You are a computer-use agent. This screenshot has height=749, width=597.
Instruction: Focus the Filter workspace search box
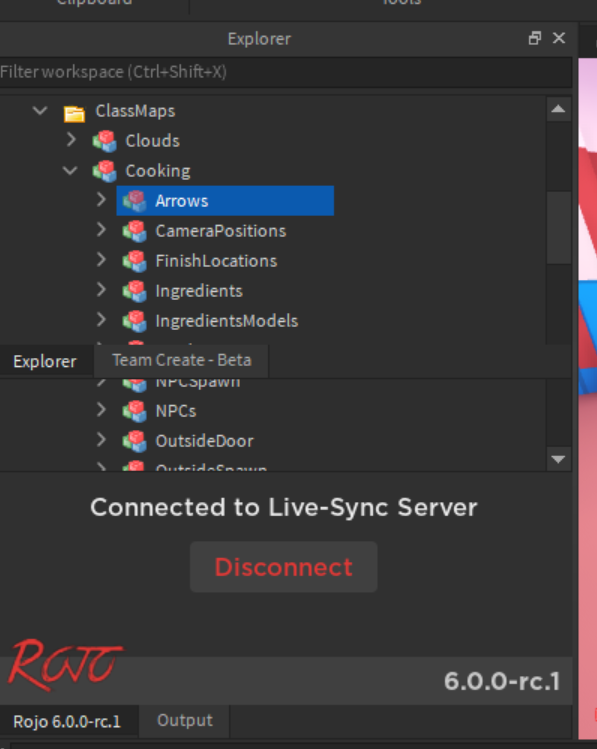(x=286, y=72)
